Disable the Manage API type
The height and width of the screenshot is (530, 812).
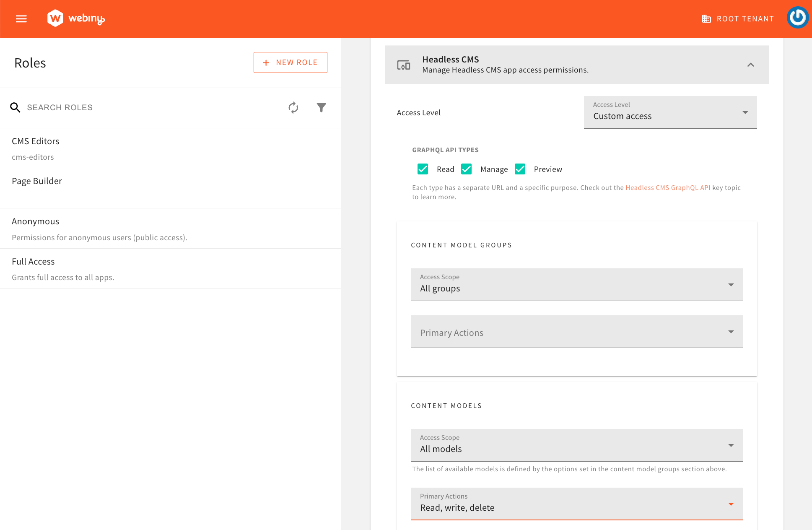[466, 169]
